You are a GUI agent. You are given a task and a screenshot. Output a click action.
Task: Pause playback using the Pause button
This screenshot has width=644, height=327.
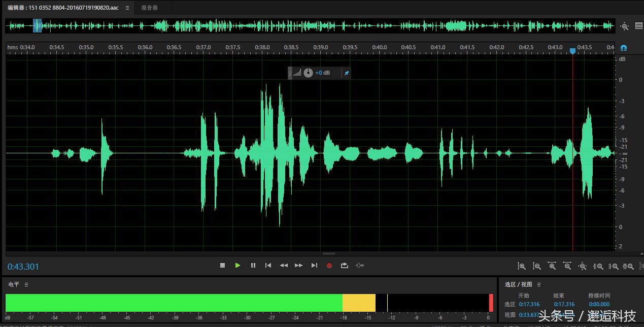click(x=253, y=266)
